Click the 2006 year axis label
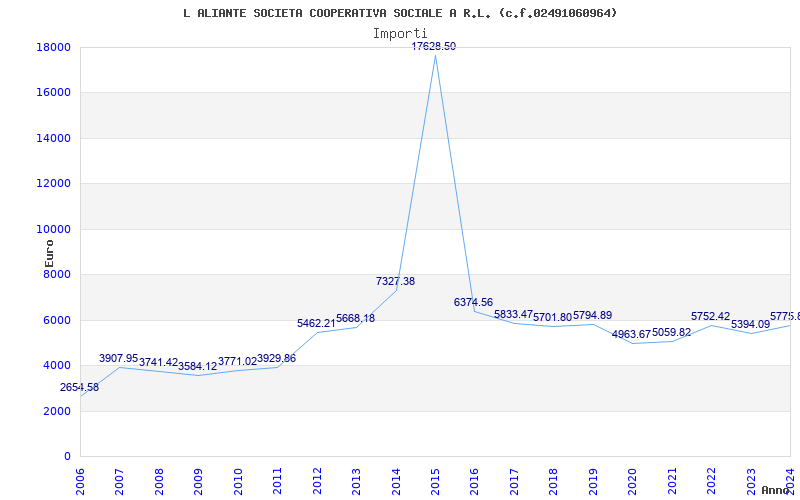Image resolution: width=800 pixels, height=500 pixels. tap(81, 481)
